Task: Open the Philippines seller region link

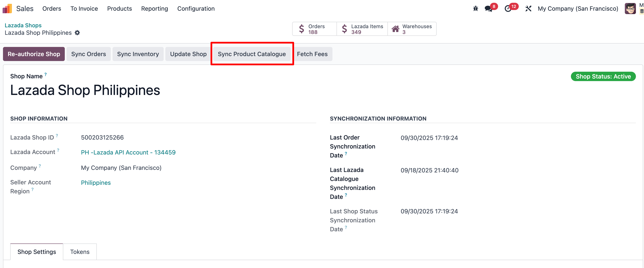Action: (x=96, y=182)
